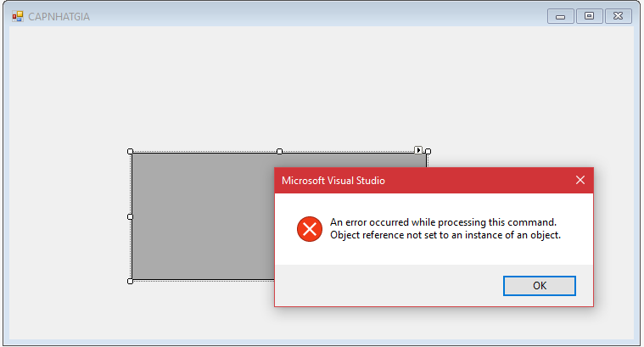Open the smart tag arrow on the gray panel
Screen dimensions: 644x347
tap(418, 149)
